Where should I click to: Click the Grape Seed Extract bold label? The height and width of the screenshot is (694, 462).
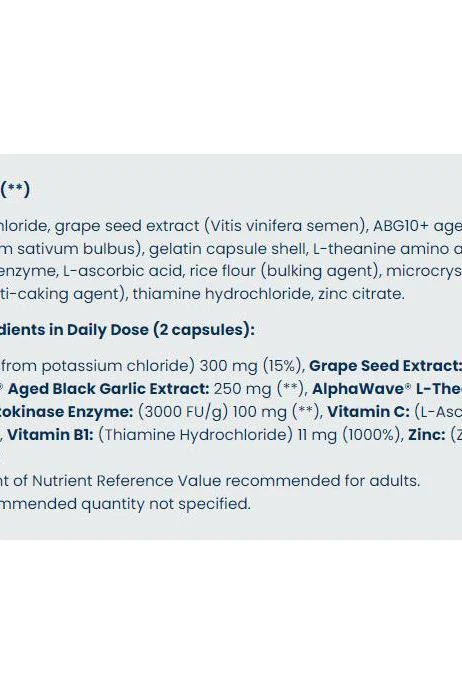point(385,366)
